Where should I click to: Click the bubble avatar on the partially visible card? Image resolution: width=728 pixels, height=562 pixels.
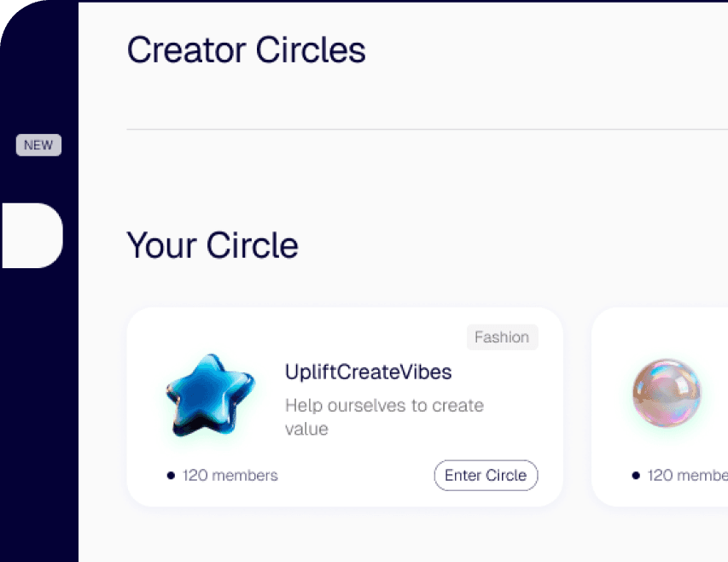(668, 393)
